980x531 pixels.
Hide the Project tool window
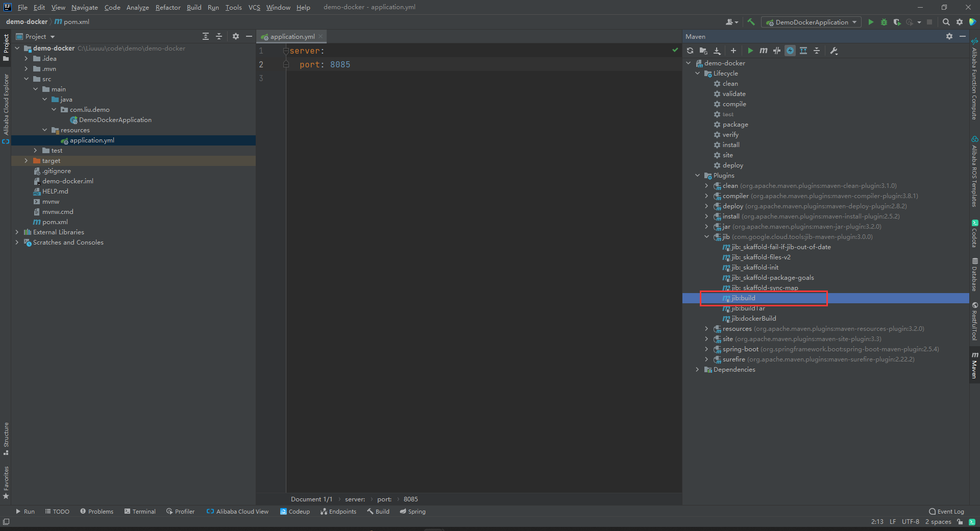point(249,36)
